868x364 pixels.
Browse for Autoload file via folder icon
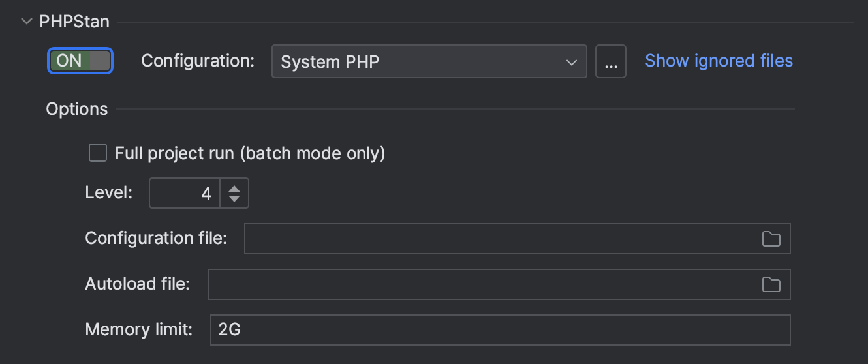point(771,284)
